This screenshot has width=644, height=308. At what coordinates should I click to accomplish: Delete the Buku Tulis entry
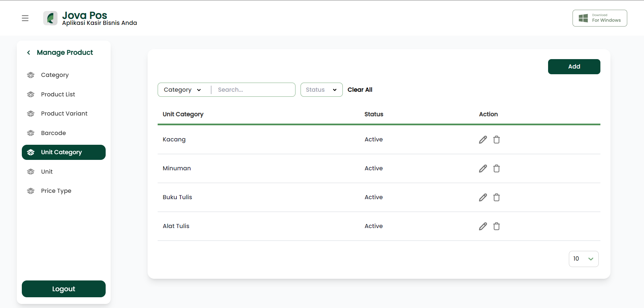(x=496, y=197)
